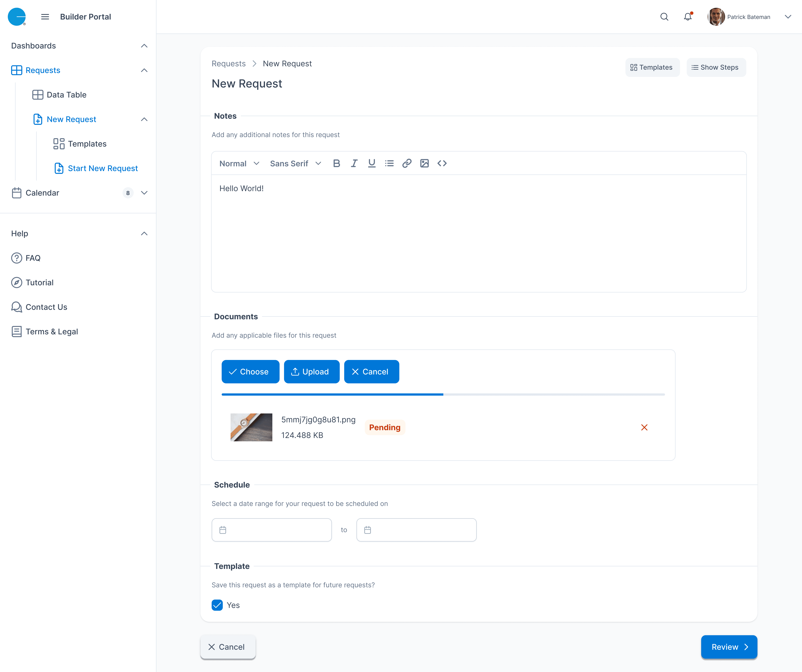Screen dimensions: 802x672
Task: Open Start New Request from the sidebar
Action: (102, 168)
